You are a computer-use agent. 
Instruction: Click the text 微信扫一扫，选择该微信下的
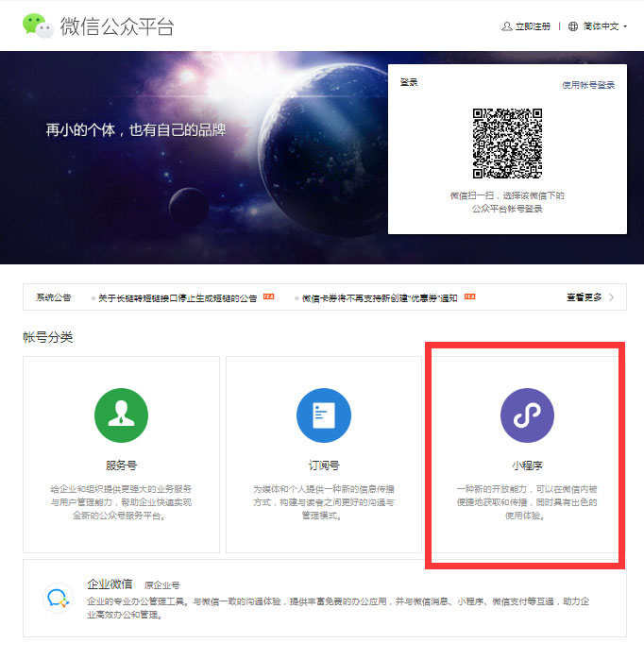pos(507,195)
